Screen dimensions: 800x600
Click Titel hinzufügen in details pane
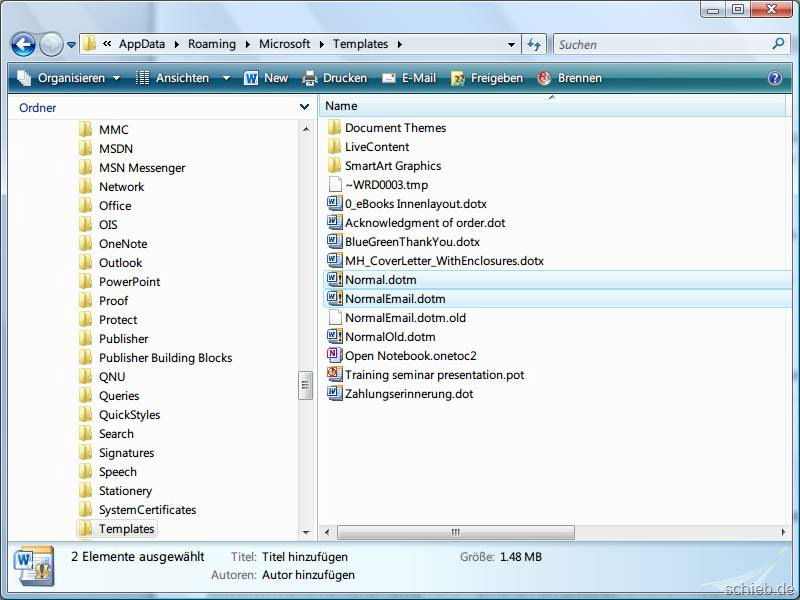point(305,557)
